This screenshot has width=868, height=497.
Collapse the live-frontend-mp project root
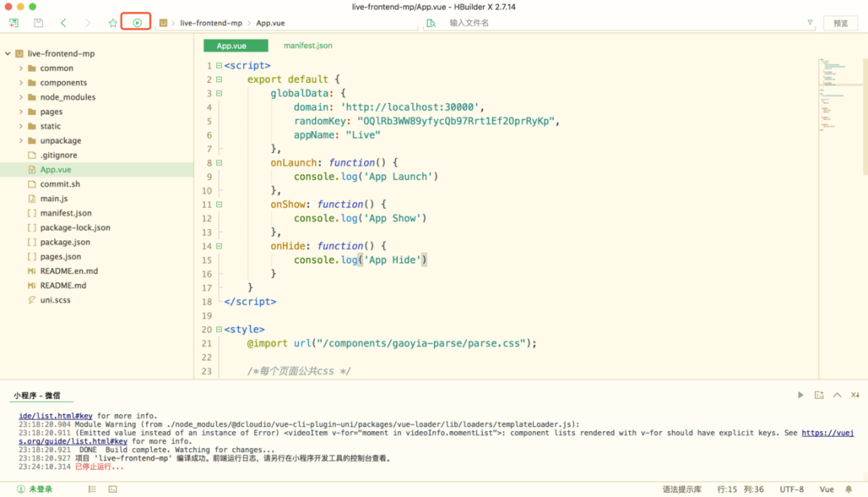[8, 54]
